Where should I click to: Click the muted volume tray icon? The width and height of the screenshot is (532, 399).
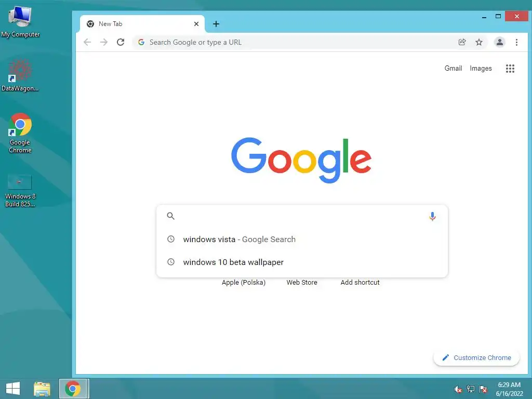(x=458, y=389)
